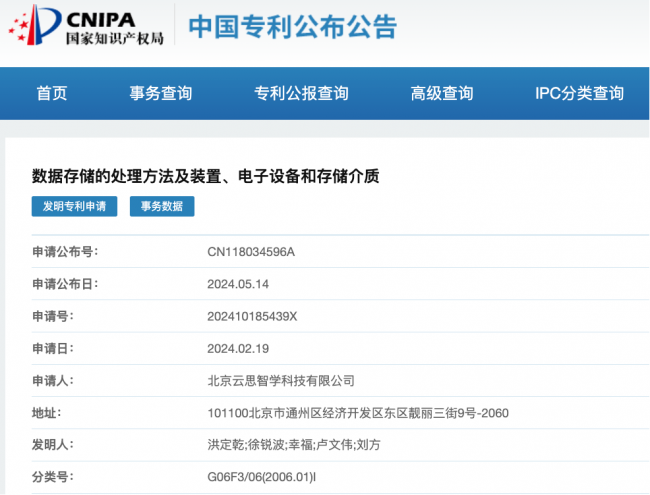This screenshot has width=650, height=495.
Task: Click the 申请日 label
Action: coord(53,349)
